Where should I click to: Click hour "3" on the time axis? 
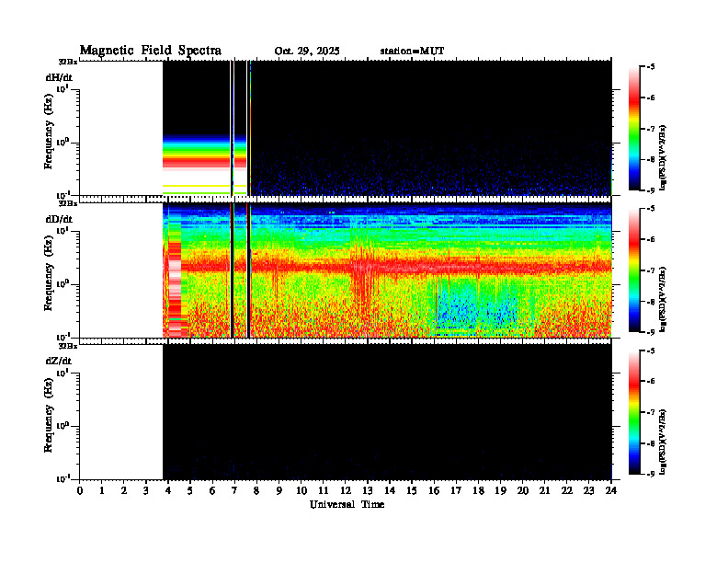[146, 490]
